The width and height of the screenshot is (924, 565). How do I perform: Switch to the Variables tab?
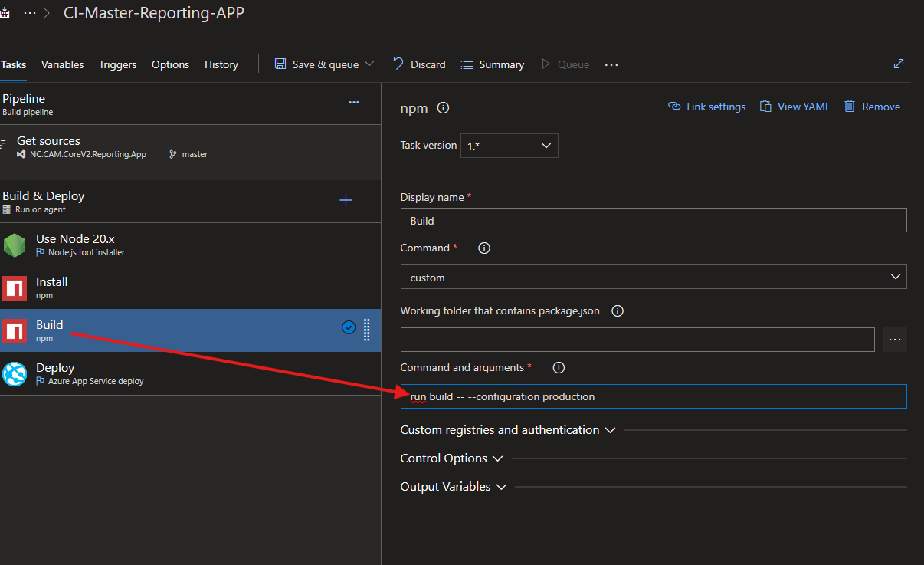tap(63, 65)
